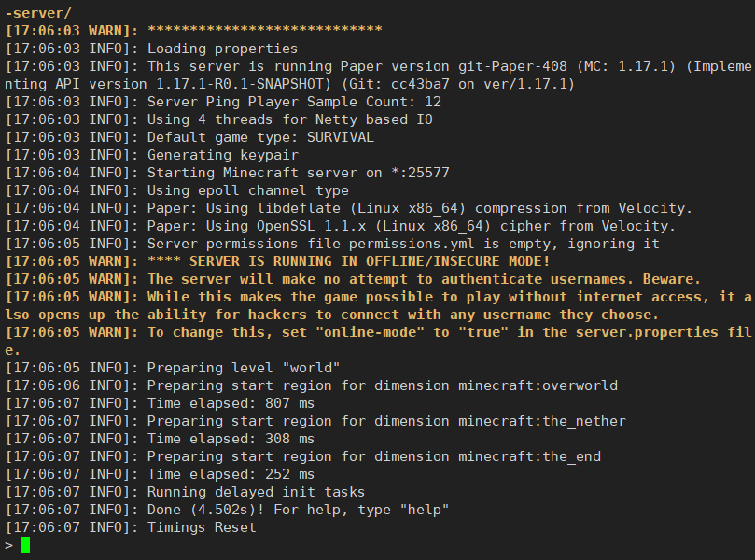Image resolution: width=755 pixels, height=560 pixels.
Task: Click the 'Done (4.502s)! For help' line
Action: (x=298, y=510)
